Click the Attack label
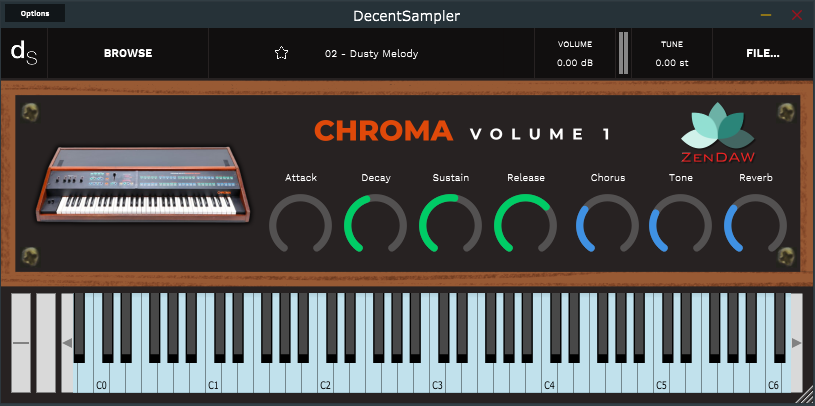Viewport: 815px width, 406px height. 301,178
